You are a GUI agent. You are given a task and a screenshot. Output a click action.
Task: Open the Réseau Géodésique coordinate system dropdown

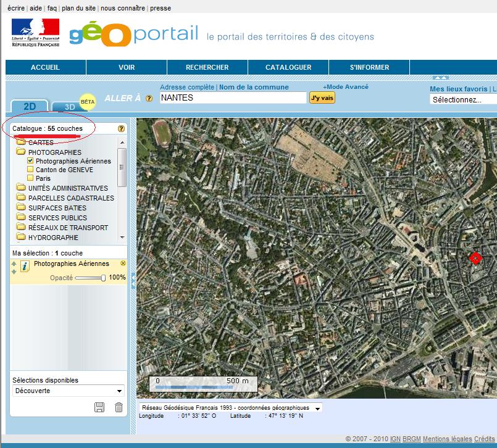[x=317, y=409]
